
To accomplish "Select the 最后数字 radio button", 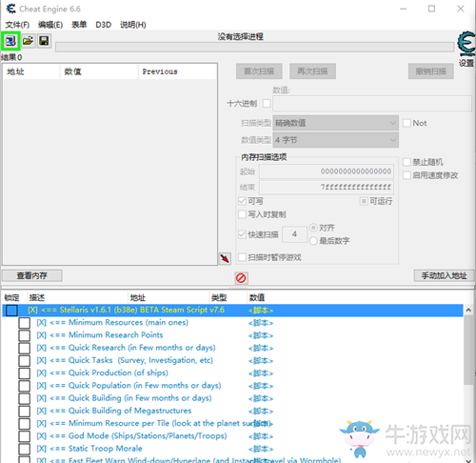I will click(x=313, y=241).
